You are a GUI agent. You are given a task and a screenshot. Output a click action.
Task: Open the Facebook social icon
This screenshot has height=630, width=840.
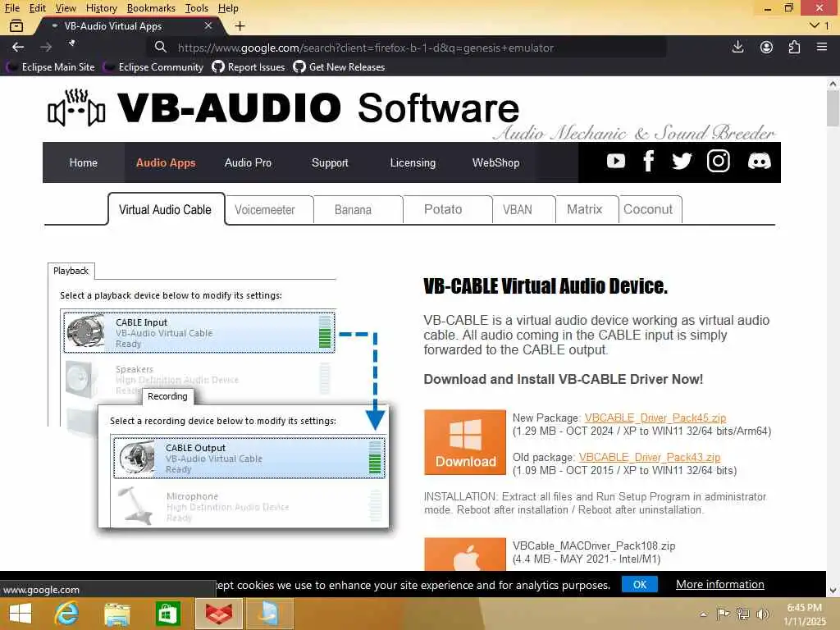(x=648, y=162)
